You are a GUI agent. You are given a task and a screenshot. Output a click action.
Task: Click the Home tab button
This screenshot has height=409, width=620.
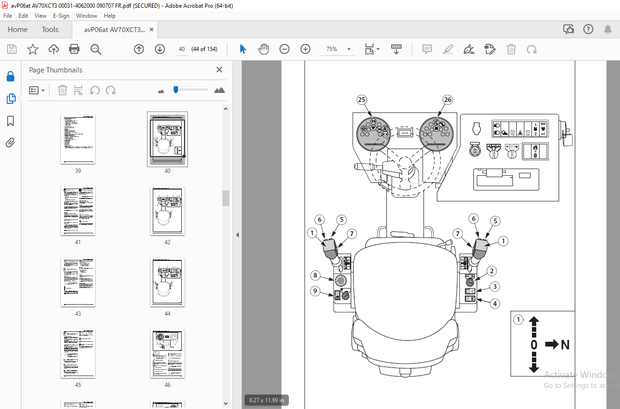[17, 30]
